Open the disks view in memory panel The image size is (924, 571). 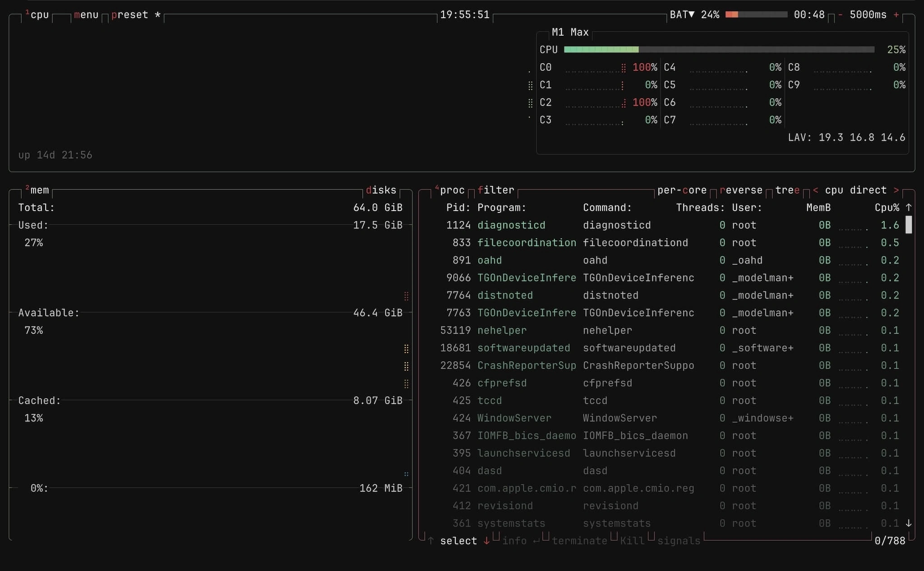click(x=381, y=190)
